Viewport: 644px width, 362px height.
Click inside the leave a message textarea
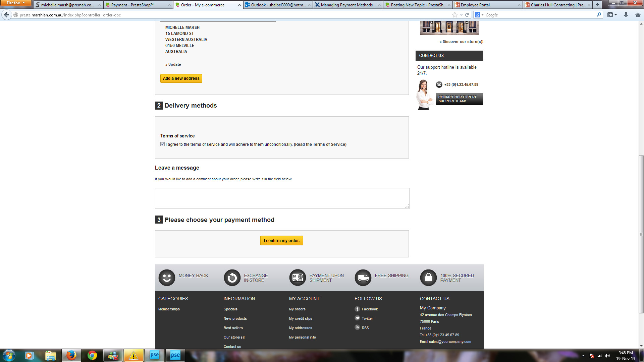click(x=282, y=198)
